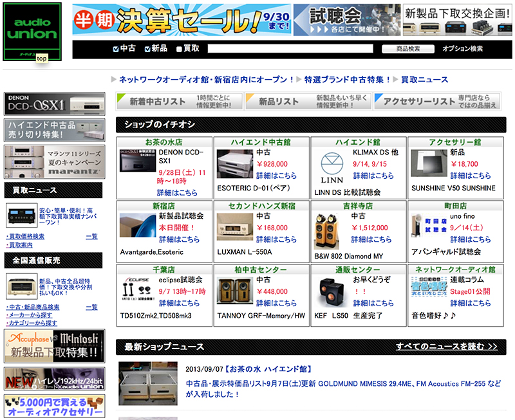Enable the 買取 checkbox
The width and height of the screenshot is (515, 420).
click(179, 50)
